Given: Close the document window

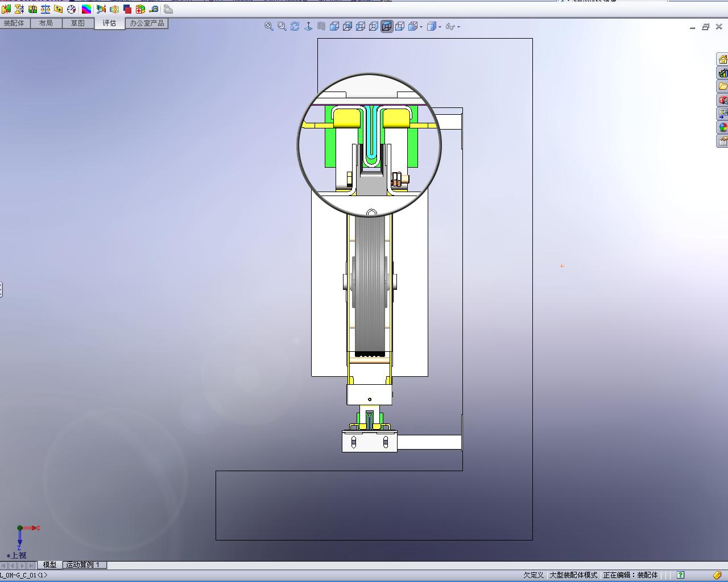Looking at the screenshot, I should [x=719, y=27].
